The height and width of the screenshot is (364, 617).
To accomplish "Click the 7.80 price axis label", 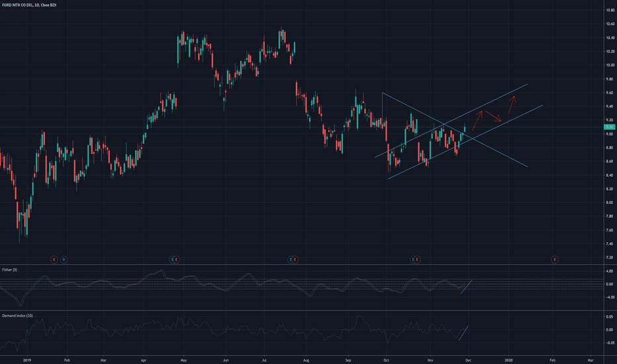I will [x=610, y=216].
